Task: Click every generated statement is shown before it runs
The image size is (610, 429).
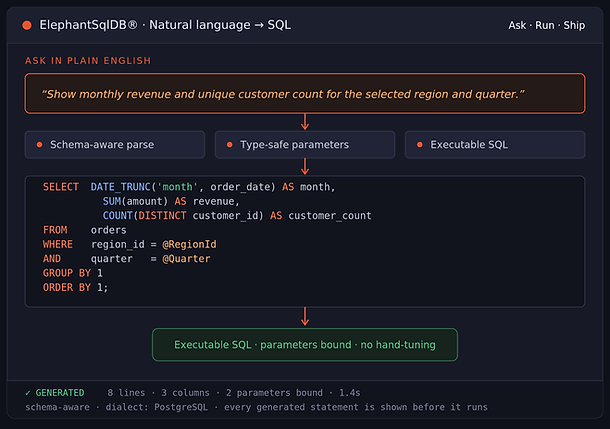Action: tap(356, 407)
